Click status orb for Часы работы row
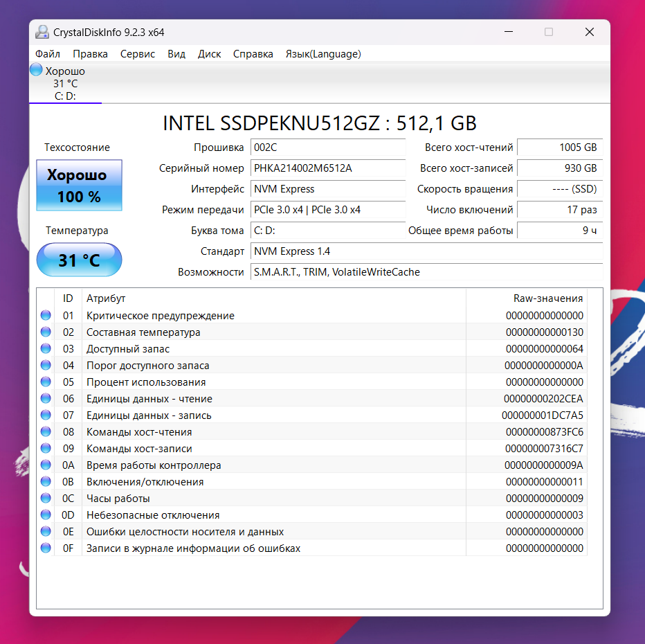The image size is (645, 644). 46,499
